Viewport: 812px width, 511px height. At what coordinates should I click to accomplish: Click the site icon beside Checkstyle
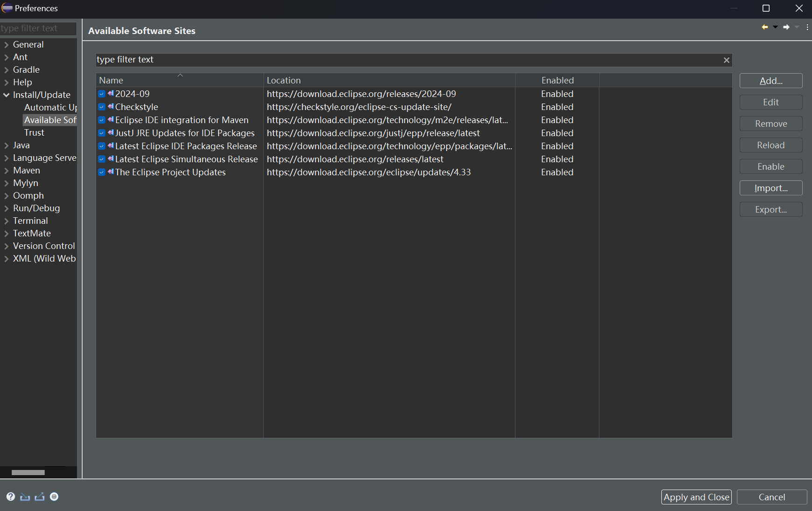point(111,106)
